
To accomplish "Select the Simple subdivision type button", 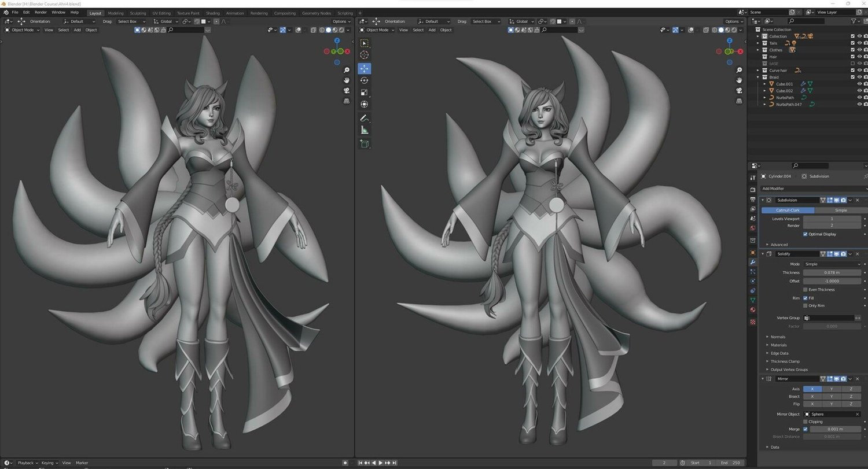I will [841, 211].
